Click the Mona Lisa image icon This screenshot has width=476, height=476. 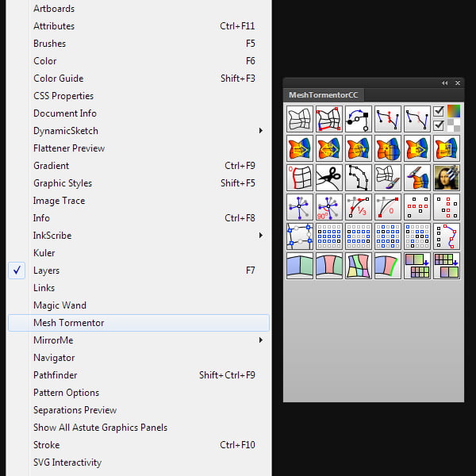pos(447,178)
